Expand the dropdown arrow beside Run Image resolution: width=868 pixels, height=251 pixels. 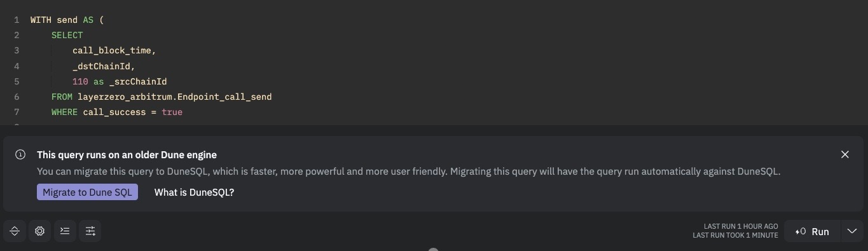(852, 231)
